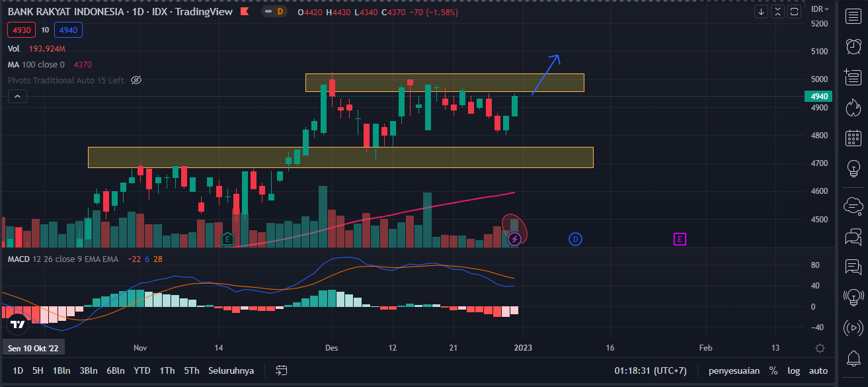868x387 pixels.
Task: Select the YTD time range
Action: (141, 370)
